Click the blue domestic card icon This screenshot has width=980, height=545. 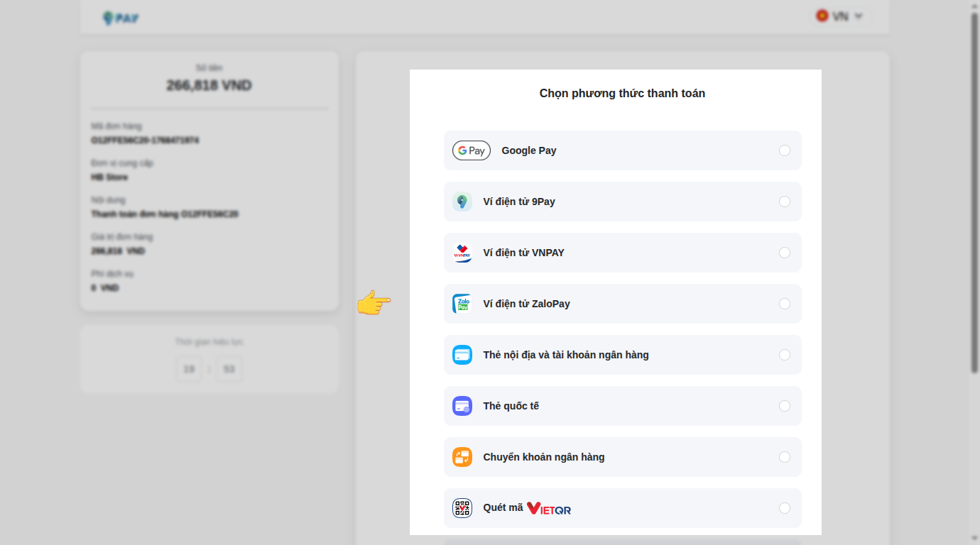pyautogui.click(x=462, y=355)
